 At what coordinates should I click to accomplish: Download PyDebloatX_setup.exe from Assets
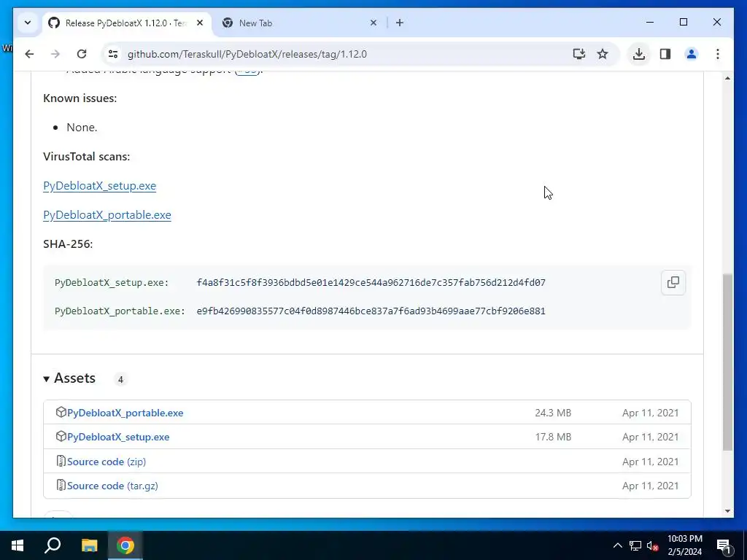[118, 437]
